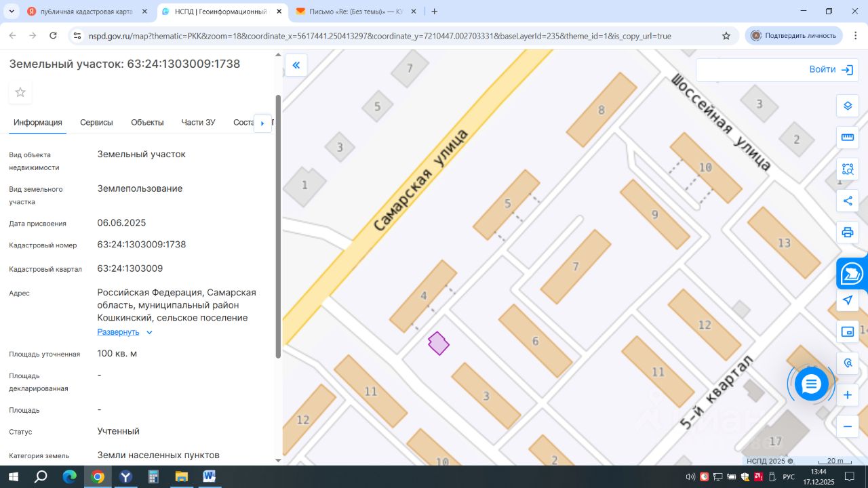
Task: Select the cadastral quarter 63:24:1303009
Action: click(x=130, y=268)
